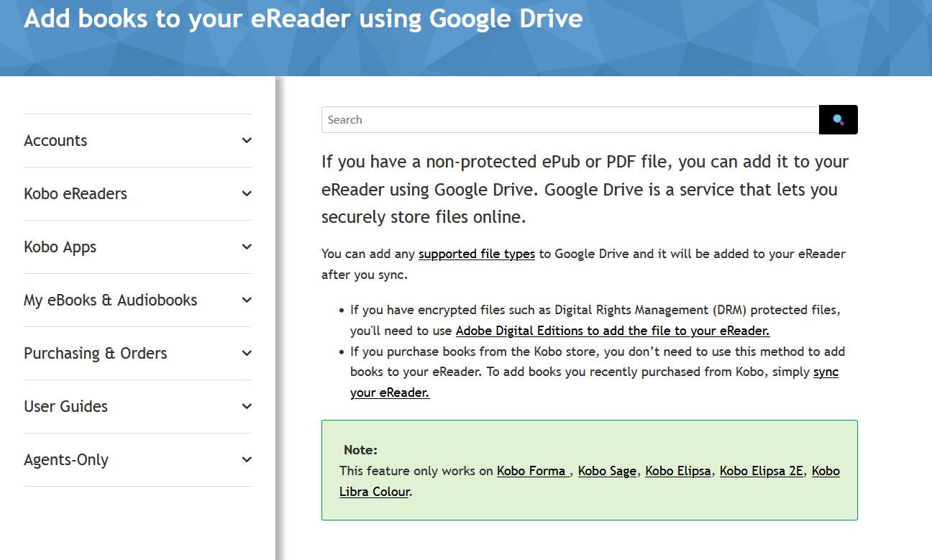Click into the Search text field
The height and width of the screenshot is (560, 932).
(x=570, y=120)
